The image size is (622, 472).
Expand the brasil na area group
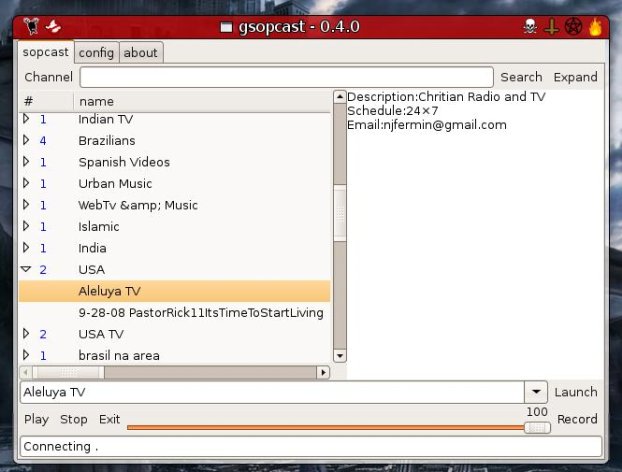pos(26,355)
